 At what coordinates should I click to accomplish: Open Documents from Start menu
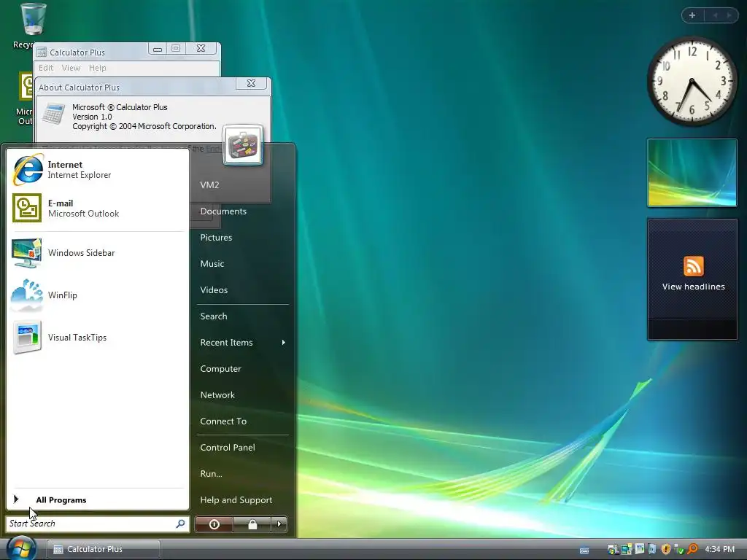[x=223, y=211]
